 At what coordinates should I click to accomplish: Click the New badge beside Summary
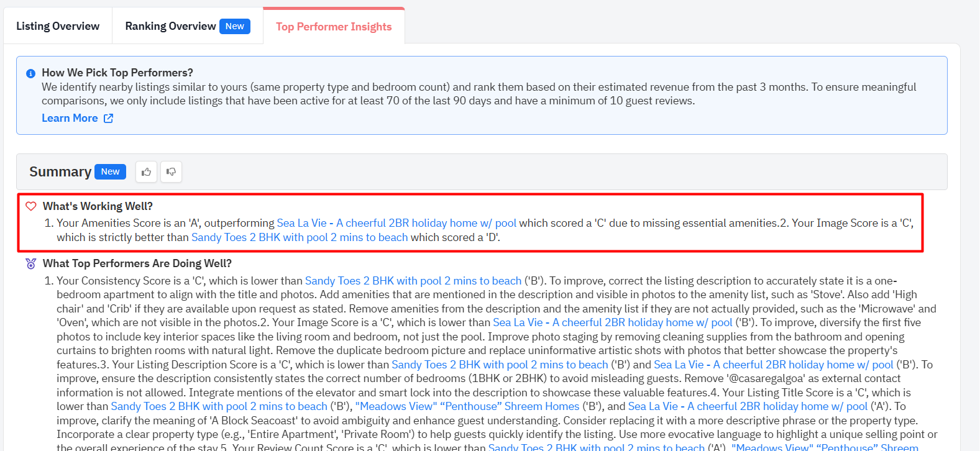[x=110, y=172]
